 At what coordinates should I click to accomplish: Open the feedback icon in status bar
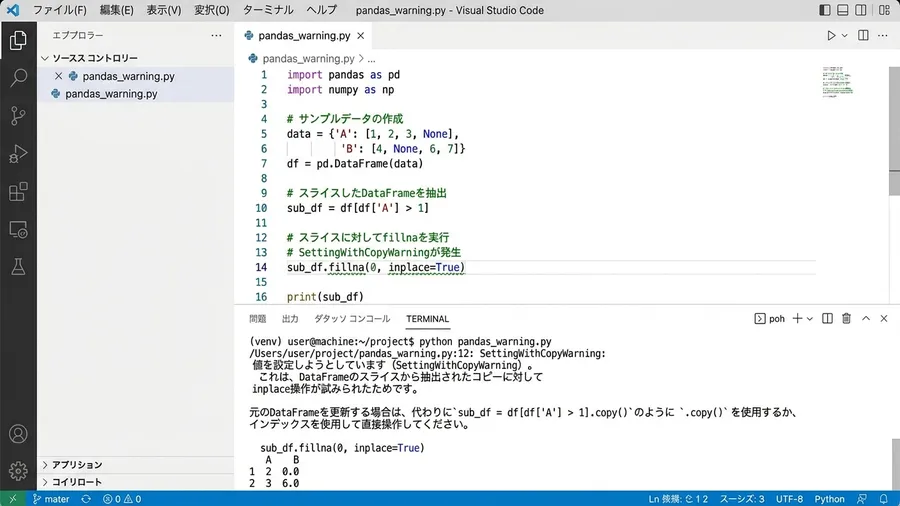click(x=862, y=499)
